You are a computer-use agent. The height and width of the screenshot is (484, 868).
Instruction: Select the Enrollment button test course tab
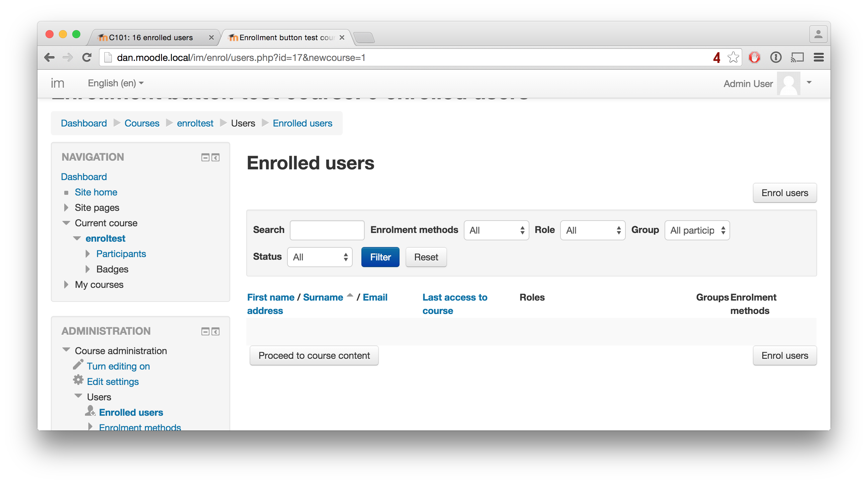287,37
